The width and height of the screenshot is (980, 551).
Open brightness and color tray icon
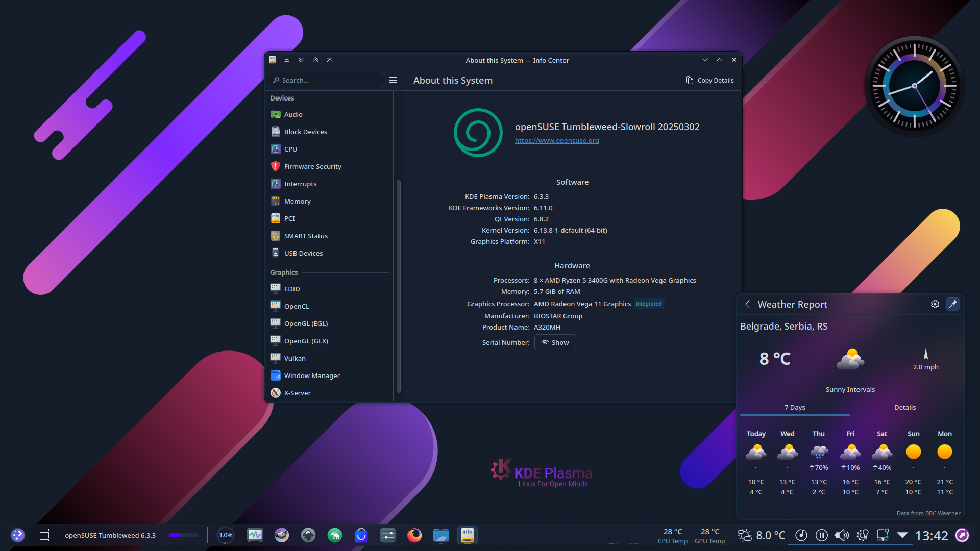tap(863, 535)
